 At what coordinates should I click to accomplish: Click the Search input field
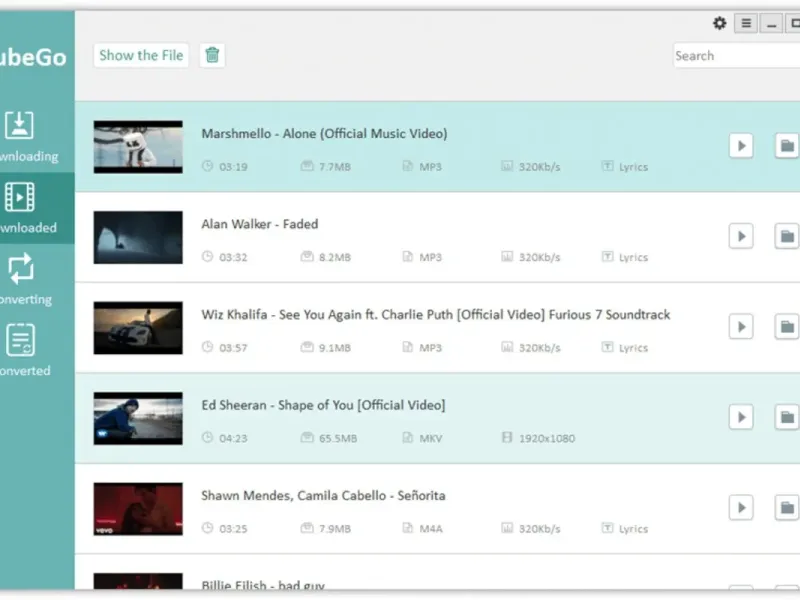click(x=735, y=56)
